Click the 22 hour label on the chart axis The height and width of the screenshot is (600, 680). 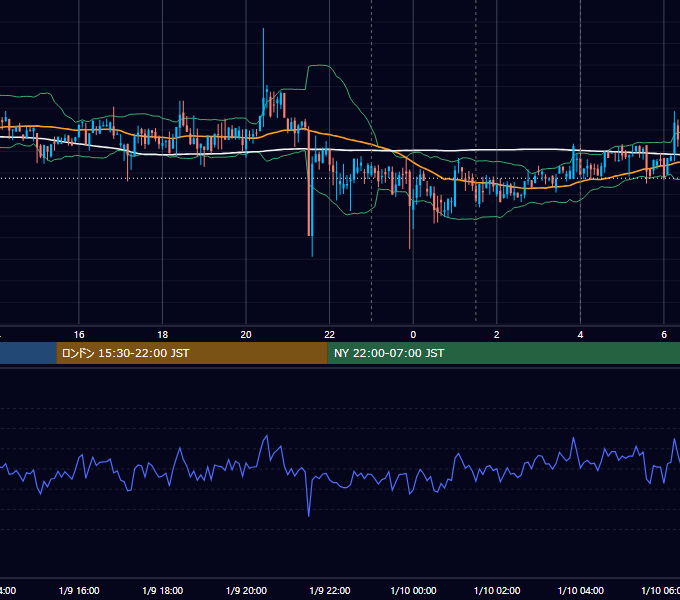[x=330, y=335]
